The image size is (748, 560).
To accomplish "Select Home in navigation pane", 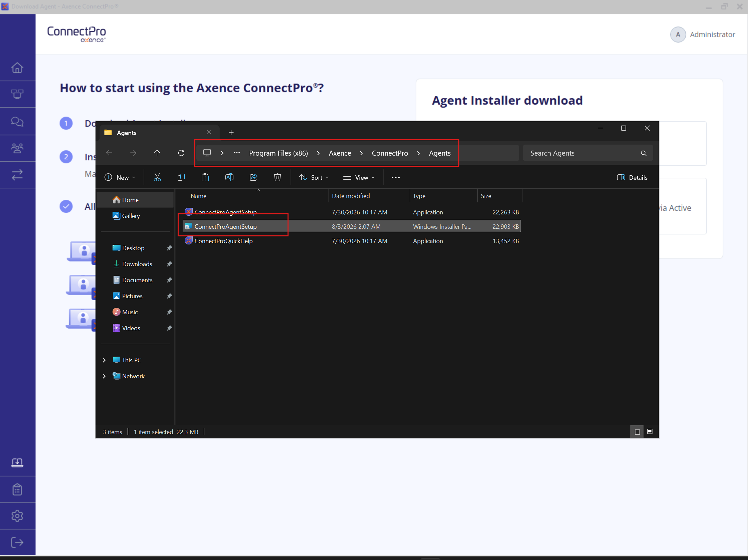I will [135, 200].
